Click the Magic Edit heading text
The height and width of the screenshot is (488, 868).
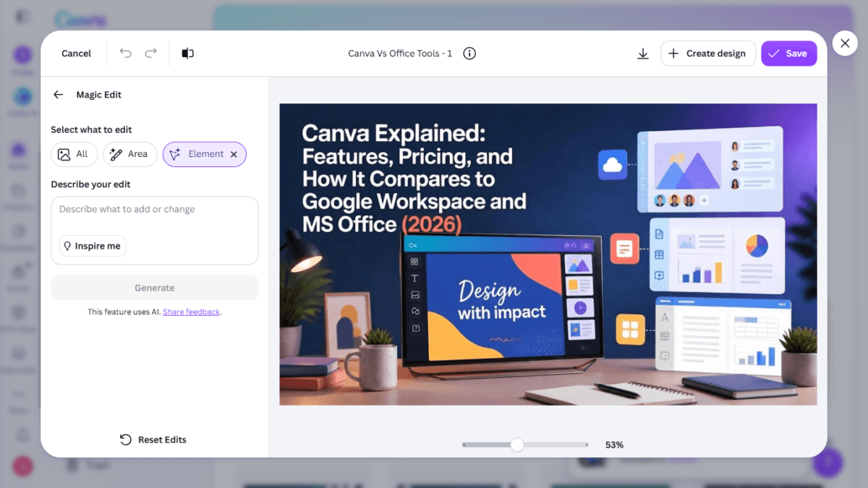point(99,95)
